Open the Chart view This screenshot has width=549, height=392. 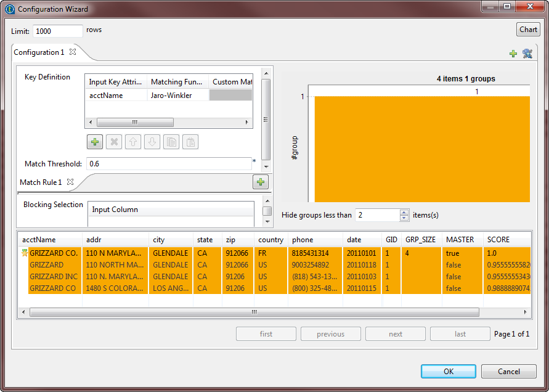pyautogui.click(x=527, y=29)
